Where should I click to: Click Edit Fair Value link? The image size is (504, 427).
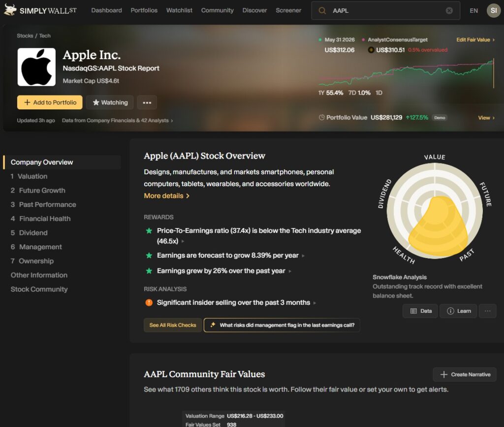[475, 40]
